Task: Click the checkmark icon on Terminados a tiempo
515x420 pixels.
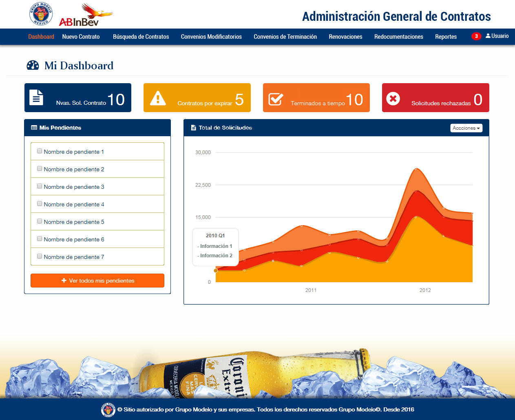Action: [276, 99]
